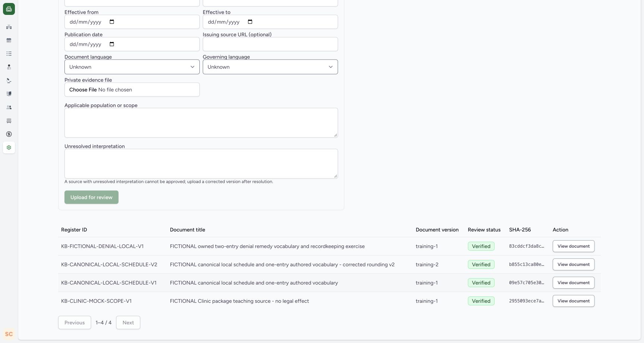Click Choose File for private evidence
The image size is (644, 343).
(83, 90)
